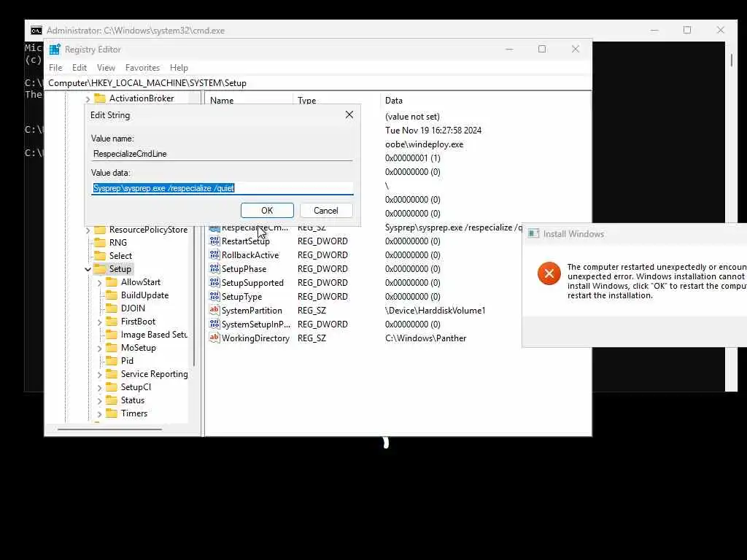Viewport: 747px width, 560px height.
Task: Click the Select key folder icon
Action: point(100,256)
